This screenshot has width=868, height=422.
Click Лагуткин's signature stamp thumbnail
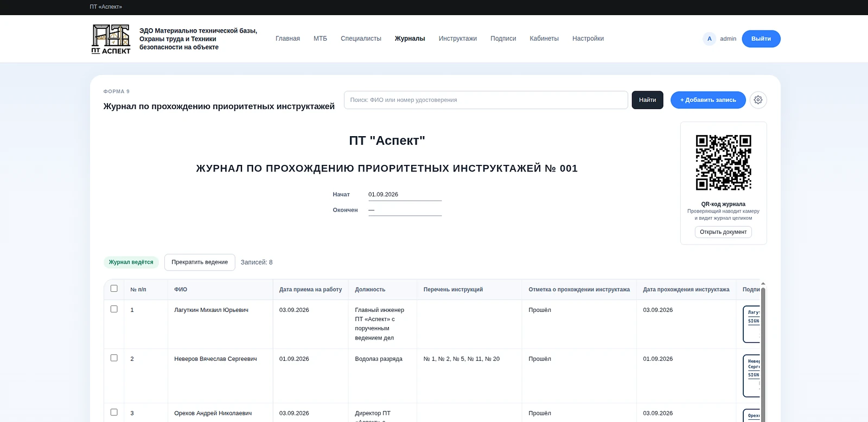[x=752, y=324]
